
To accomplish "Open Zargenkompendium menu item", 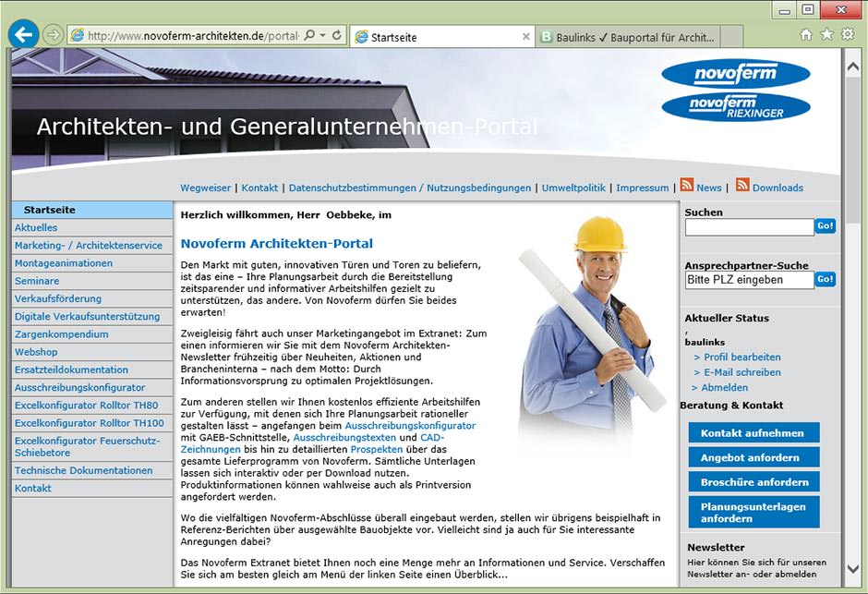I will (92, 333).
